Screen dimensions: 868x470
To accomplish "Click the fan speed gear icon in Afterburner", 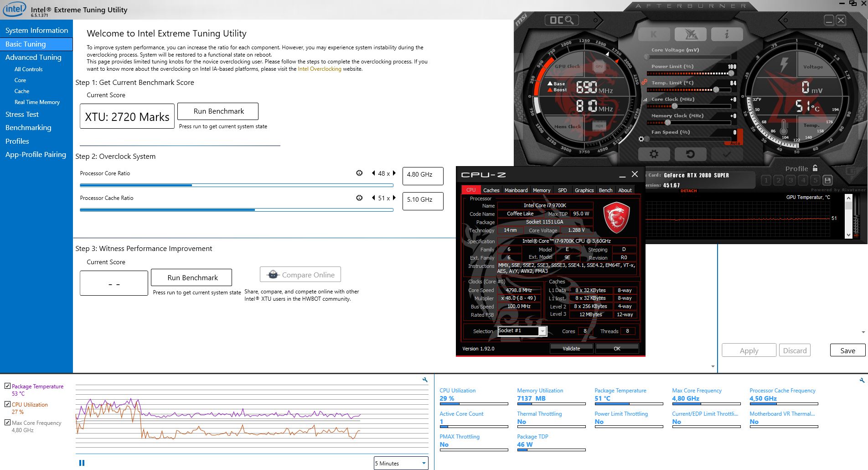I will click(641, 139).
